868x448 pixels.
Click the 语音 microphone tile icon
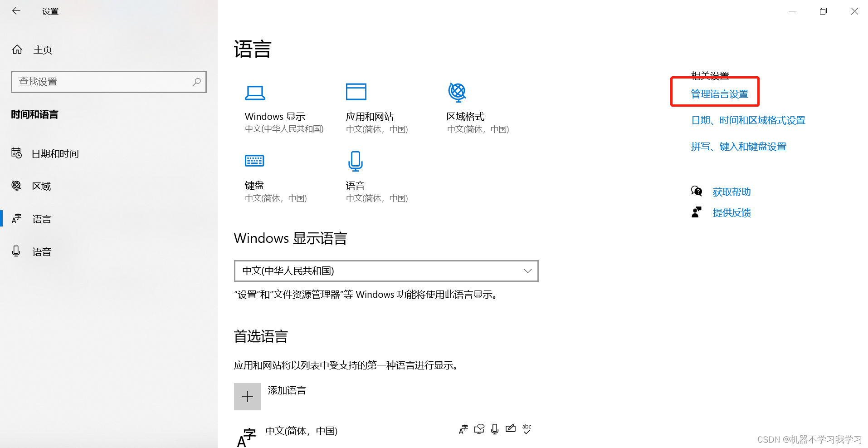tap(356, 161)
